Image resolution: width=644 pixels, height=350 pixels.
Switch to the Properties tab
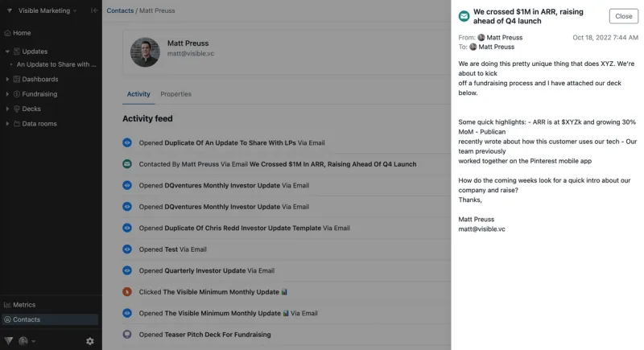(x=175, y=94)
